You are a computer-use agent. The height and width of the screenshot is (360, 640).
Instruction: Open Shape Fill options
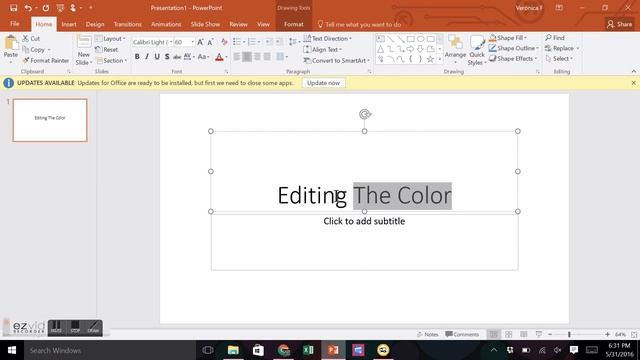point(508,38)
